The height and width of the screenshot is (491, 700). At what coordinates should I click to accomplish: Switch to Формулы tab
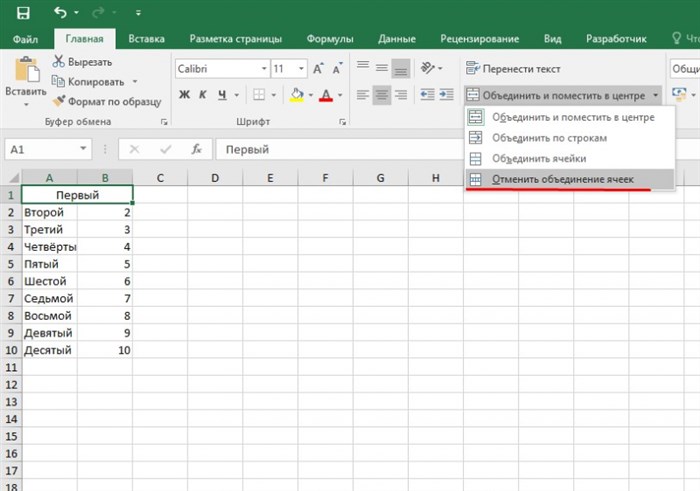(x=330, y=39)
